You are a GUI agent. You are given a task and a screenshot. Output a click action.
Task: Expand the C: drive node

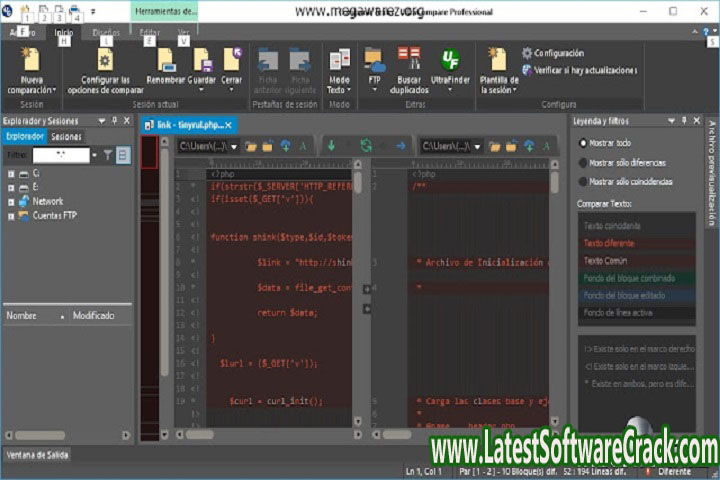click(x=11, y=174)
